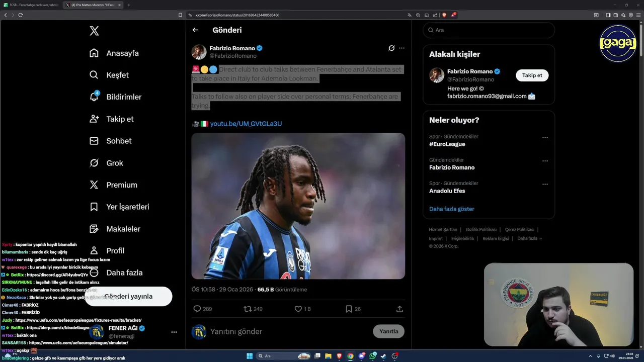
Task: Open the browser hamburger menu
Action: 638,15
